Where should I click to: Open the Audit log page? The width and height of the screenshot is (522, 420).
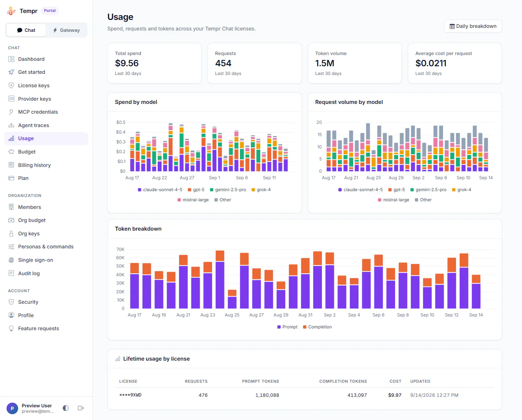click(46, 273)
